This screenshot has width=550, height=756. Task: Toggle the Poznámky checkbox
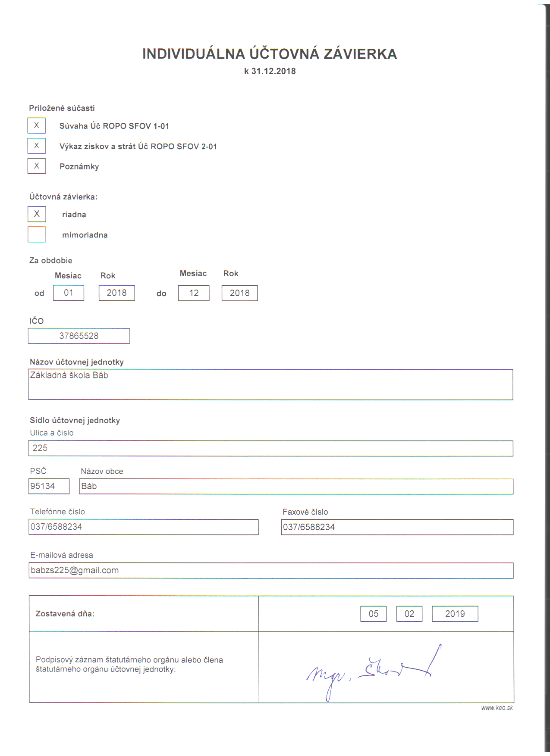37,166
